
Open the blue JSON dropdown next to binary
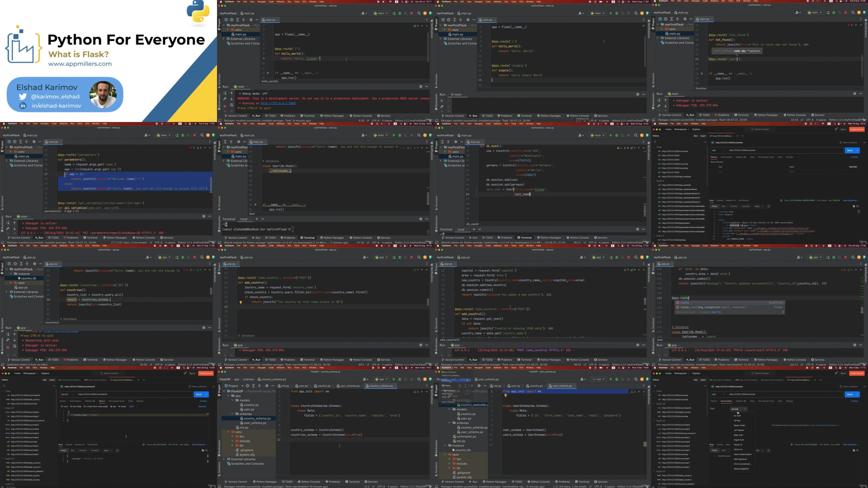tap(133, 406)
